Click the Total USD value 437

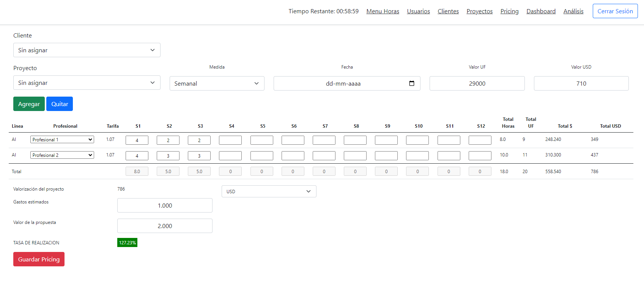click(x=595, y=155)
